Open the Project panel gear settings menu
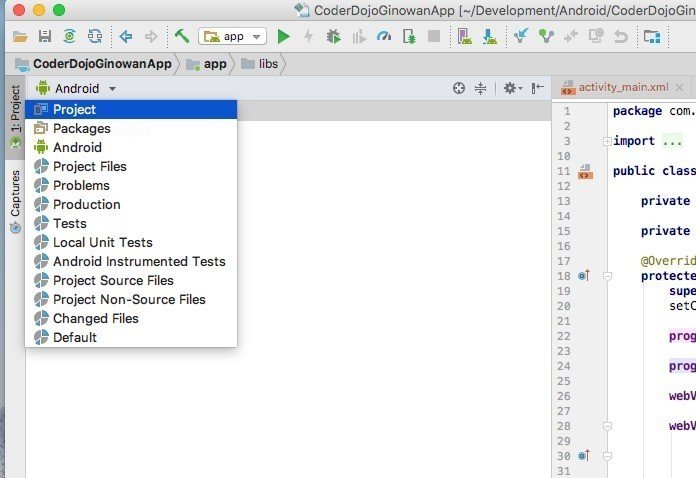Image resolution: width=696 pixels, height=478 pixels. (x=512, y=88)
